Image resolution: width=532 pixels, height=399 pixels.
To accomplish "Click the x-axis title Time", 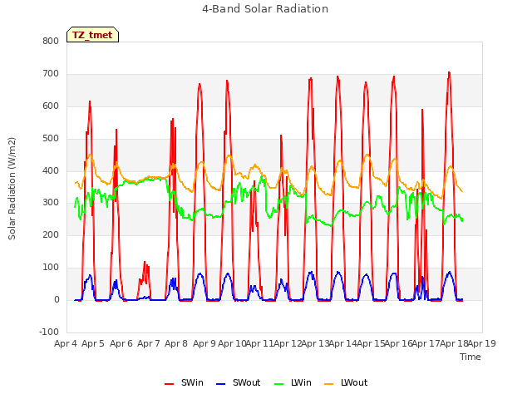I will [x=470, y=357].
